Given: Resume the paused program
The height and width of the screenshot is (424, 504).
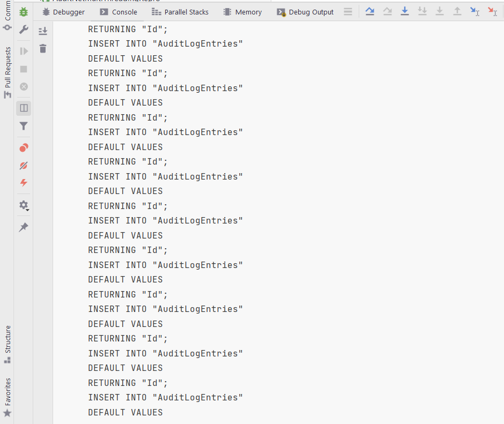Looking at the screenshot, I should tap(23, 51).
